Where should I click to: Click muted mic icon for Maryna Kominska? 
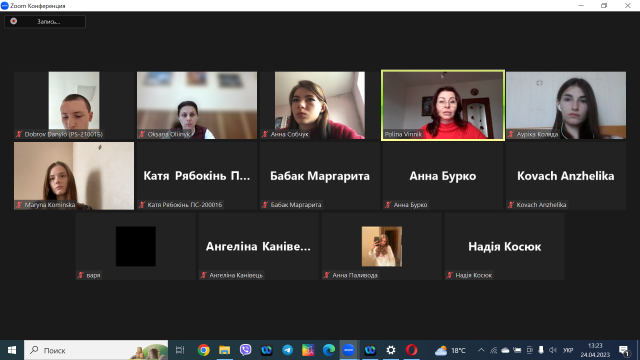click(19, 204)
